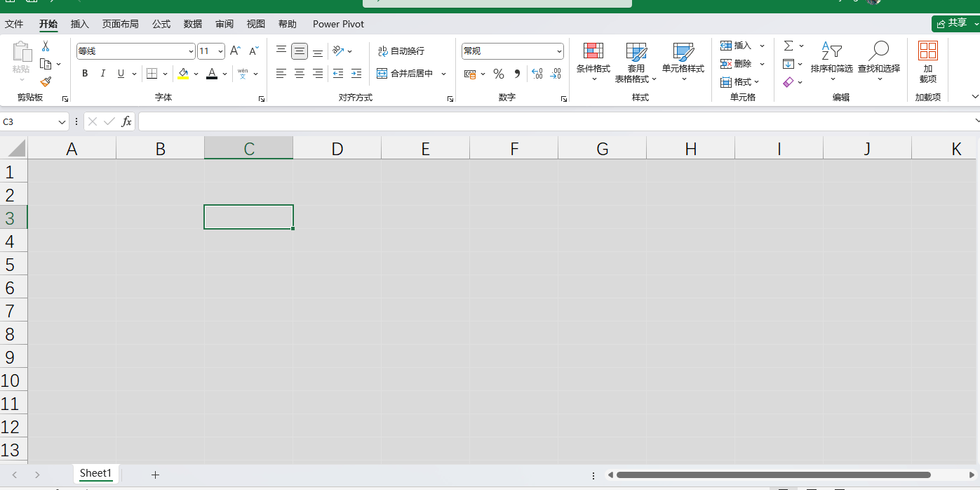
Task: Switch to the 插入 ribbon tab
Action: (80, 24)
